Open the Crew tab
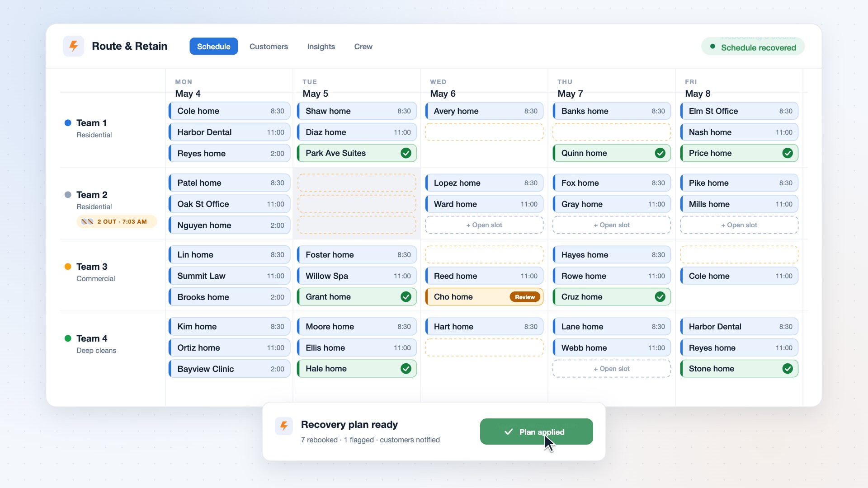 [x=363, y=46]
